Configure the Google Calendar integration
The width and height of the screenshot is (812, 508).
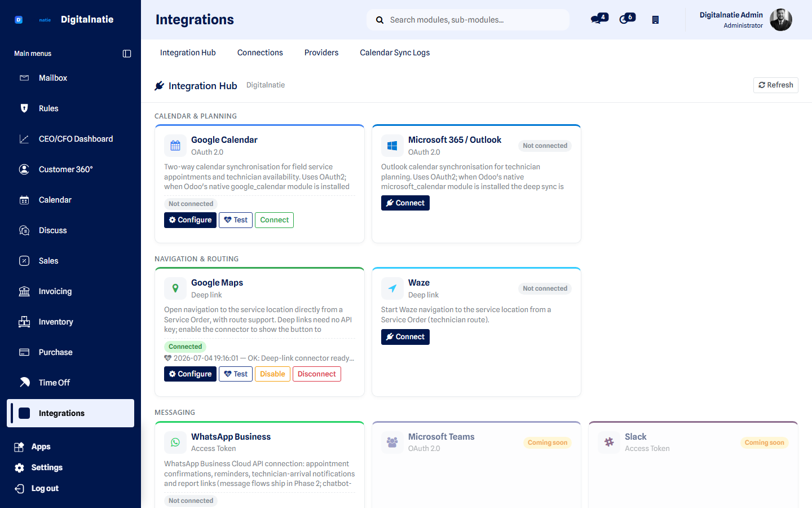click(190, 220)
